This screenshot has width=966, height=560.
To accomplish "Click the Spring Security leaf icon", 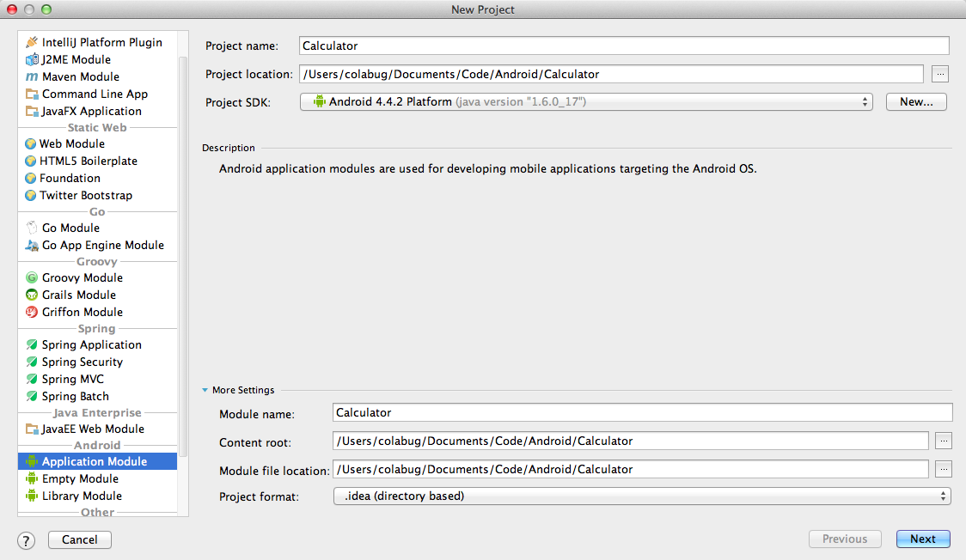I will tap(32, 362).
